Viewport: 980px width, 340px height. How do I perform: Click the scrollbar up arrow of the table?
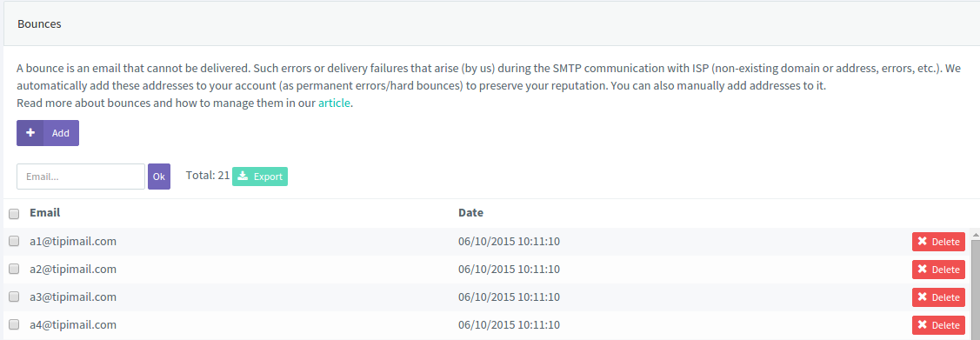point(975,235)
